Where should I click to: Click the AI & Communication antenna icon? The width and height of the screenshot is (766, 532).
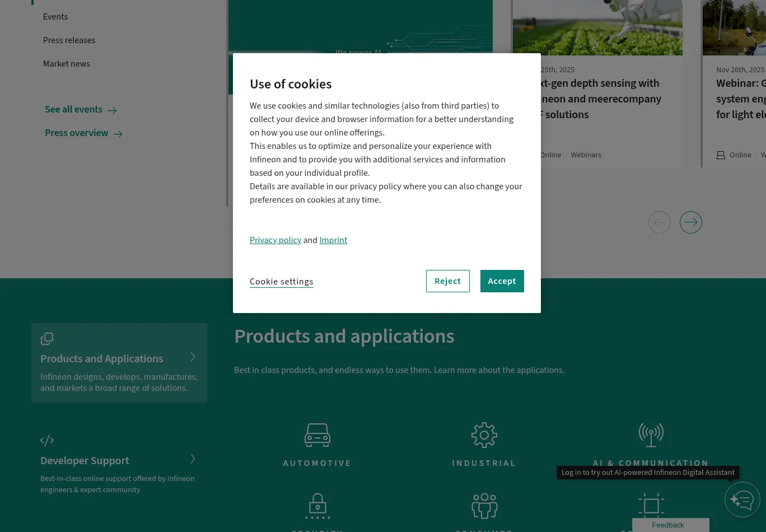651,435
